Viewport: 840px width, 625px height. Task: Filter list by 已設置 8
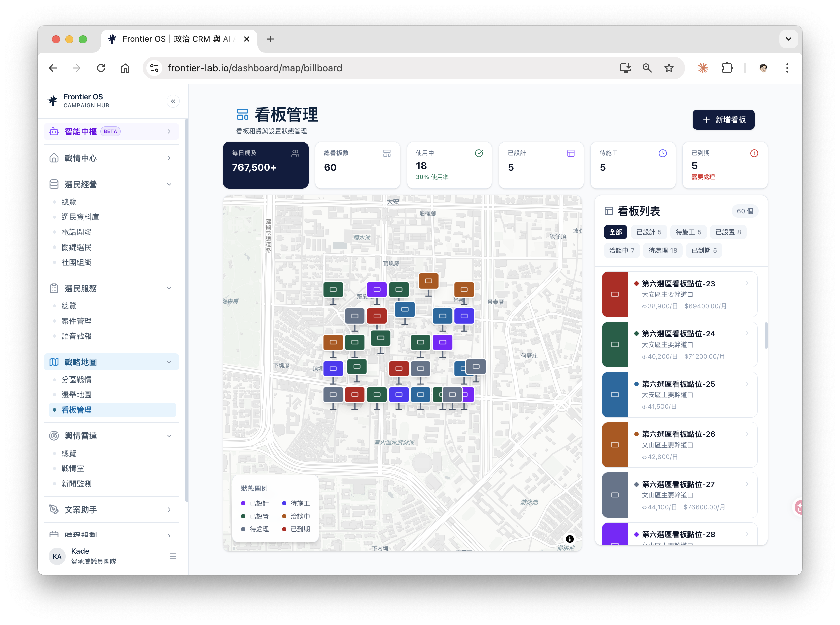coord(728,232)
